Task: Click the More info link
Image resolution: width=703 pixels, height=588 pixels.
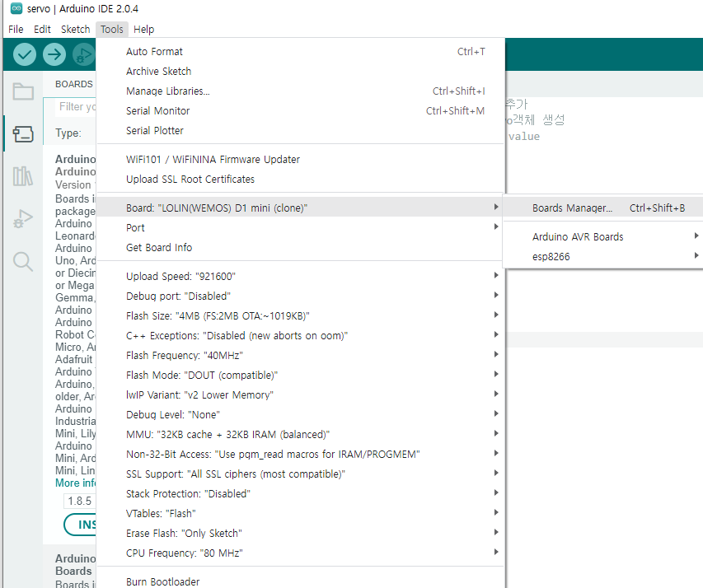Action: pyautogui.click(x=75, y=483)
